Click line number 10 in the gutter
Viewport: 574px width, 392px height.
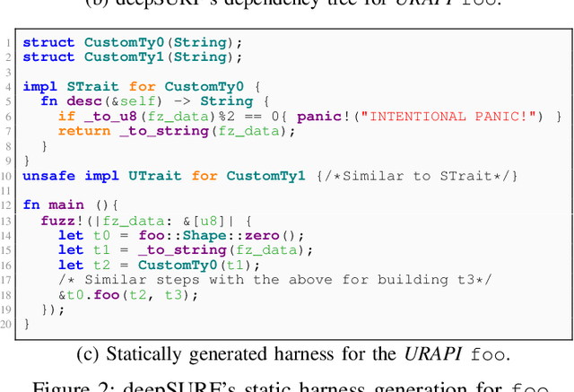(6, 177)
